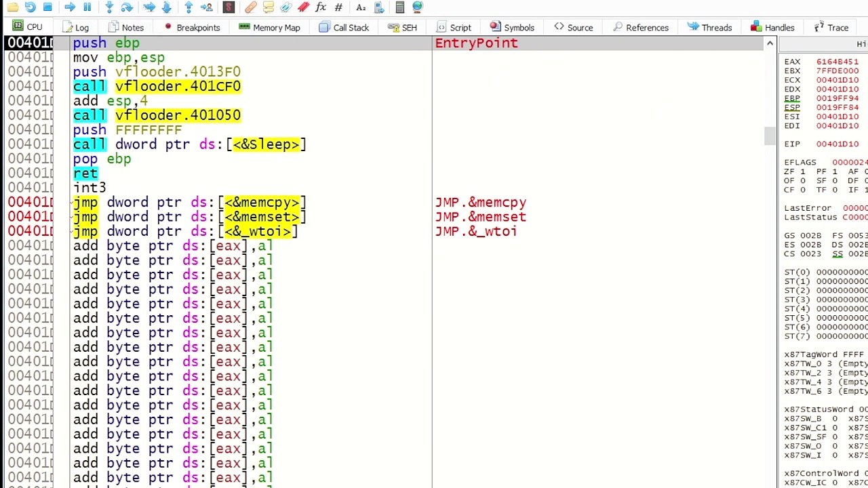Select the 'push vflooder.4013F0' instruction
This screenshot has height=488, width=868.
pyautogui.click(x=157, y=72)
